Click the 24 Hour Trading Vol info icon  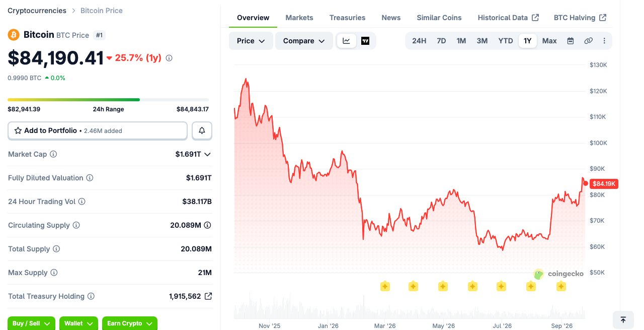82,202
